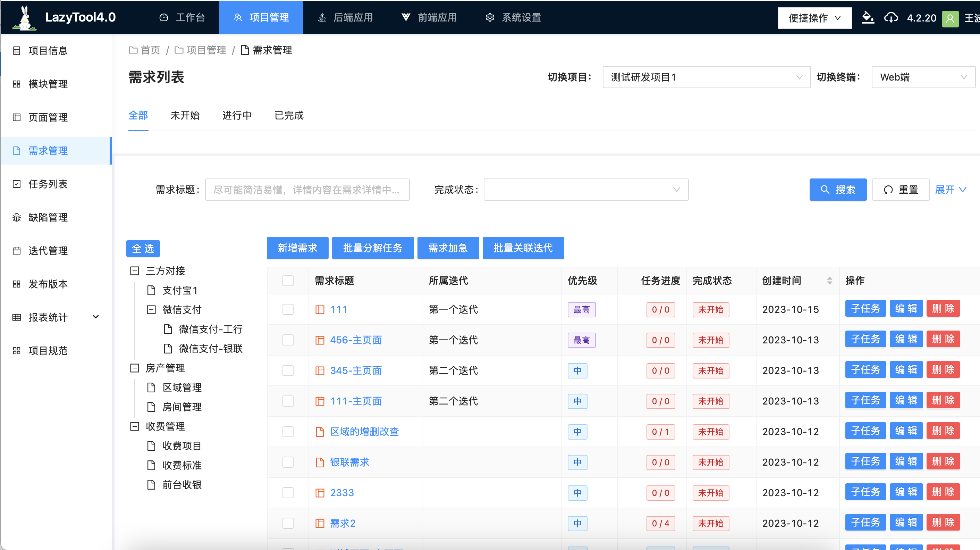Collapse the 收费管理 tree node
The height and width of the screenshot is (550, 980).
click(x=134, y=426)
